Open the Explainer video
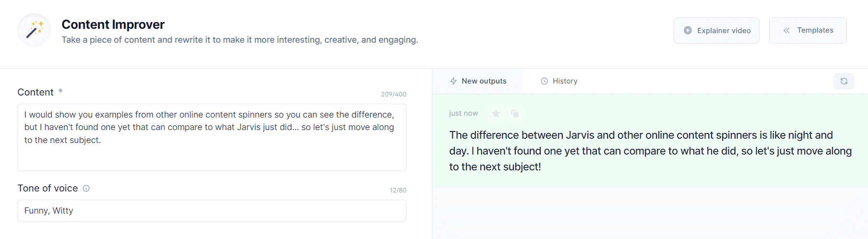 pos(716,30)
